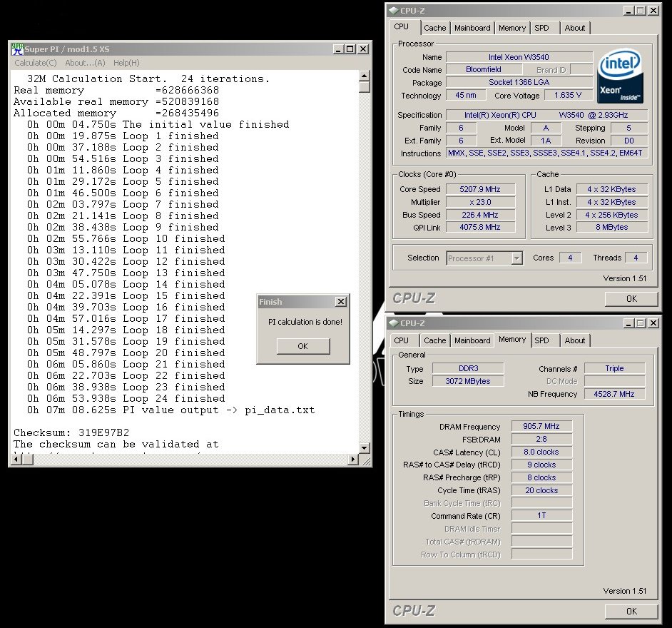
Task: Click the x 23.0 multiplier value
Action: point(480,202)
